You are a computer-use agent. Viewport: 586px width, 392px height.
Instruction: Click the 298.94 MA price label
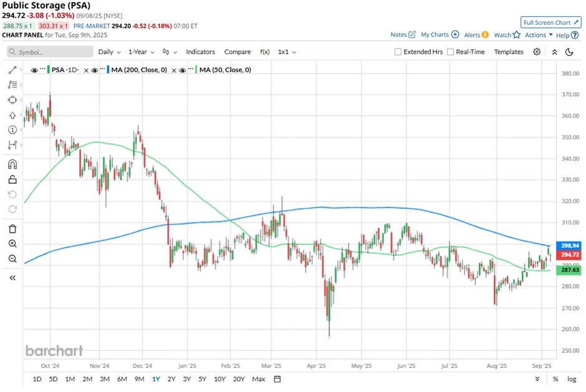click(569, 246)
